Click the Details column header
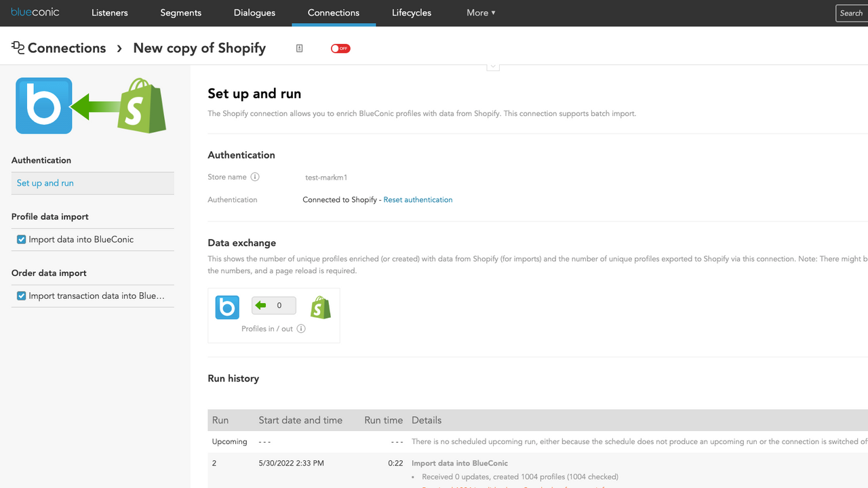The width and height of the screenshot is (868, 488). (427, 420)
